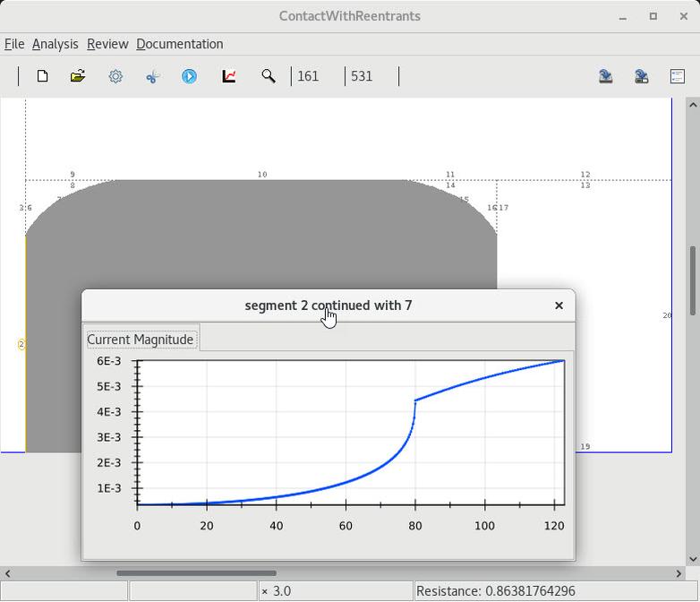Click the first export icon on the right
This screenshot has height=602, width=700.
pyautogui.click(x=606, y=76)
